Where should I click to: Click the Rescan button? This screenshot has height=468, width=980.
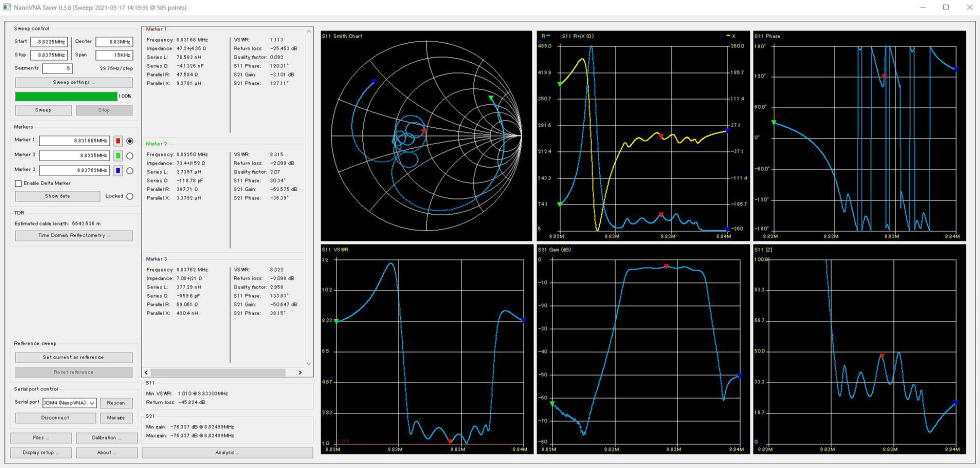coord(116,402)
